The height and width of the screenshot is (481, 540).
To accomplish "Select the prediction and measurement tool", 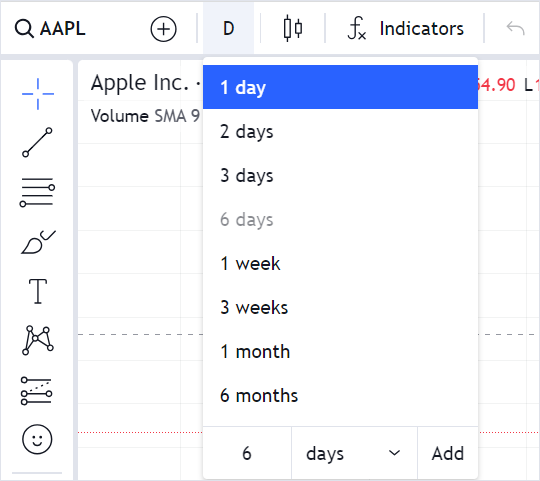I will tap(37, 391).
